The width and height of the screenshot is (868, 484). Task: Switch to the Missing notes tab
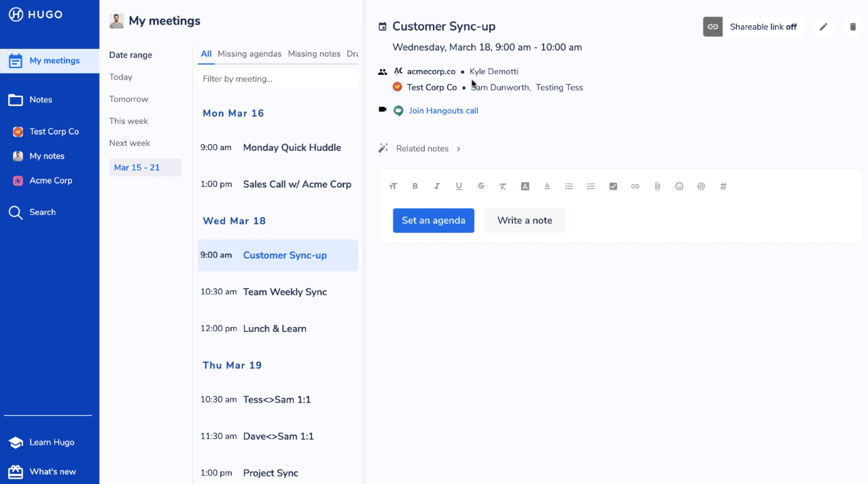[x=314, y=53]
